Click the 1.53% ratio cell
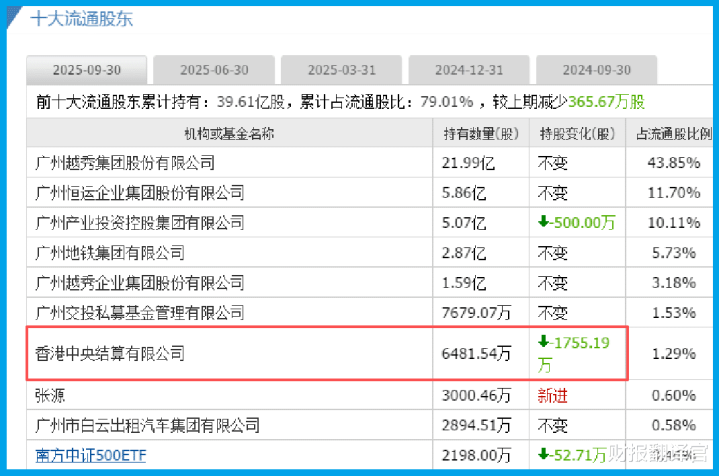 [x=674, y=313]
